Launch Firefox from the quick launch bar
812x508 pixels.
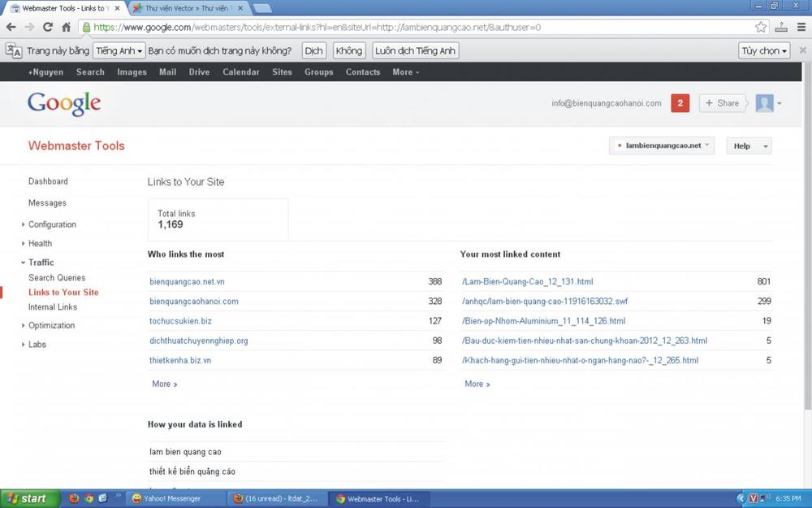pos(74,499)
